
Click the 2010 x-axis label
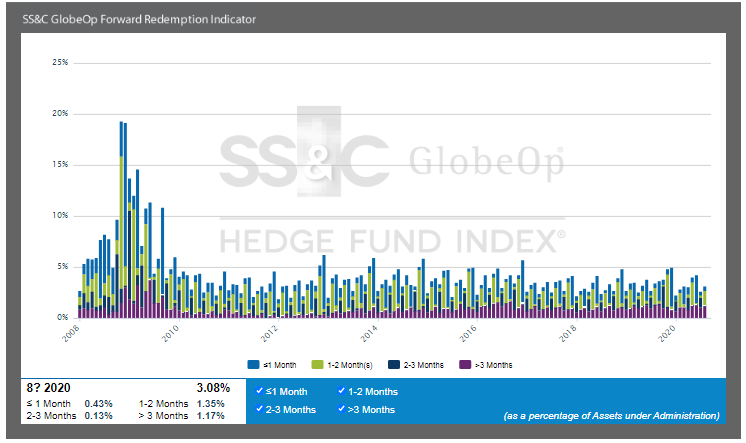click(170, 334)
